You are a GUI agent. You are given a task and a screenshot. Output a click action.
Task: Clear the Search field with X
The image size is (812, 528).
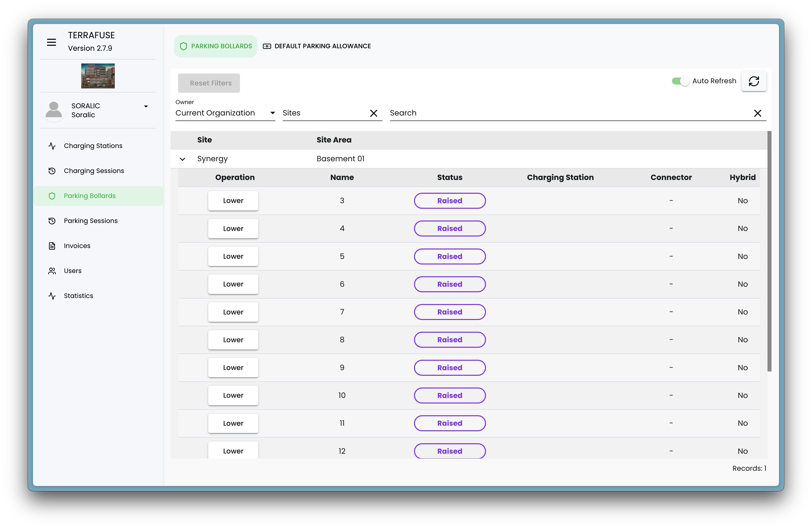coord(757,113)
